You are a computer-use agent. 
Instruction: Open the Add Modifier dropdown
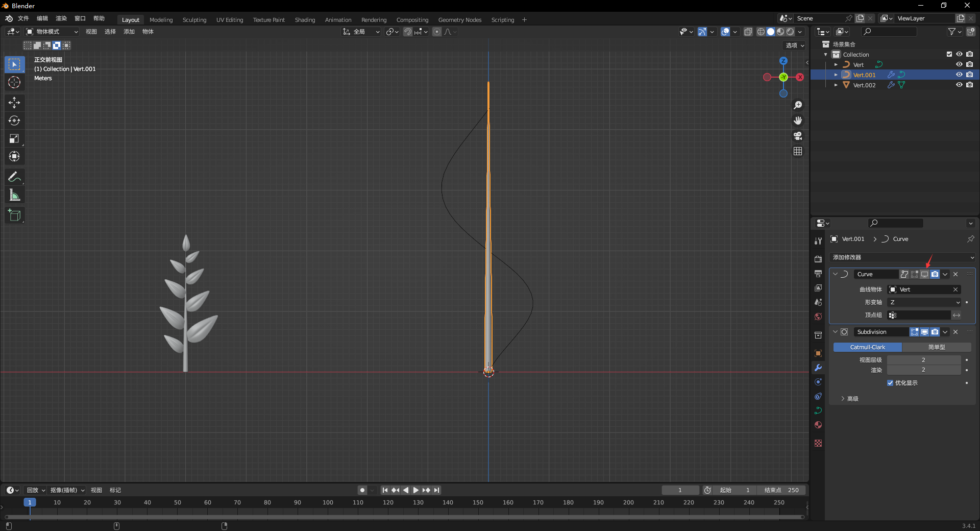click(902, 257)
